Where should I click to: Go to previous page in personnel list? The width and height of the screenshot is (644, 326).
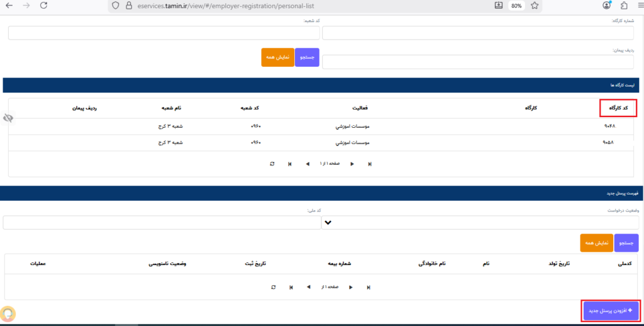(308, 288)
